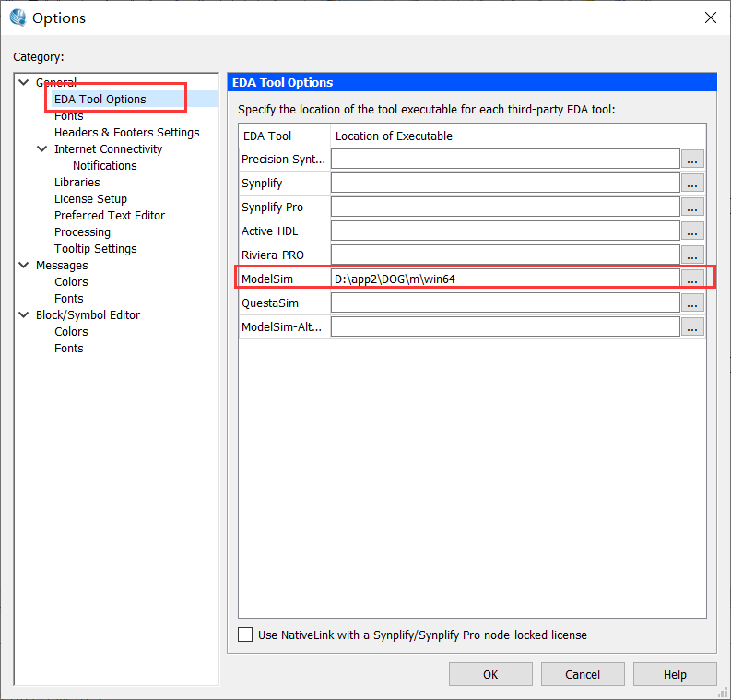This screenshot has width=731, height=700.
Task: Click the Synplify Pro path field
Action: point(505,207)
